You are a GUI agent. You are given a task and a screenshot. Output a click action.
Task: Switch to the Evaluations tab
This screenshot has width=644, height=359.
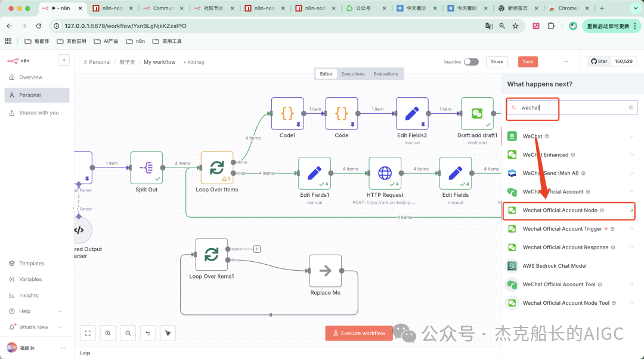click(x=386, y=74)
